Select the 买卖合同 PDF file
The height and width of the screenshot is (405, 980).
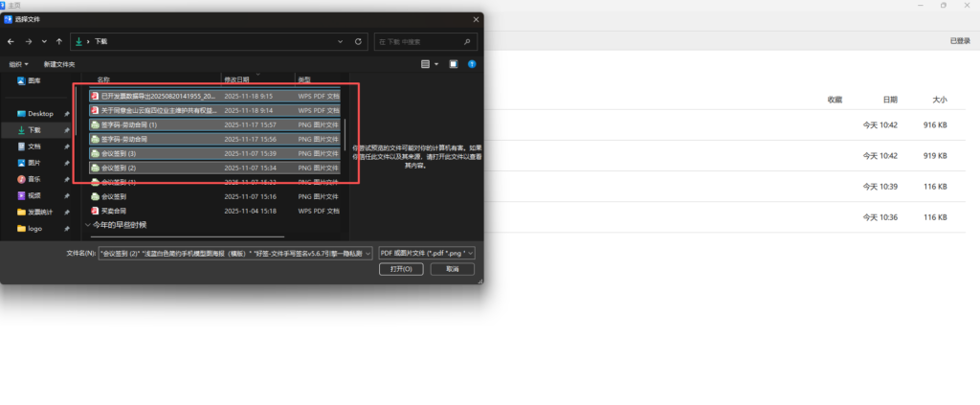(116, 211)
